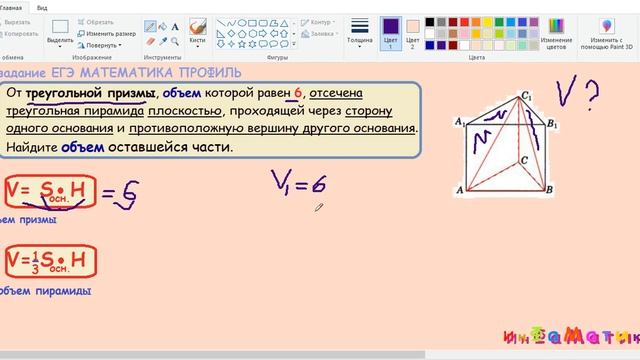Open Изменение цветов edit colors dialog

(556, 33)
